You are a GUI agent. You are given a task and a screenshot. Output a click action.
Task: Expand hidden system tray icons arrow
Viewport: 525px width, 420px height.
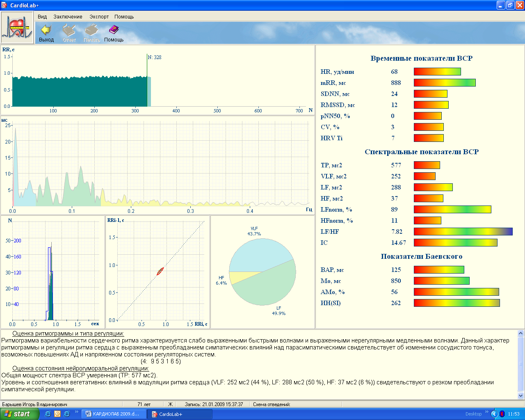494,414
